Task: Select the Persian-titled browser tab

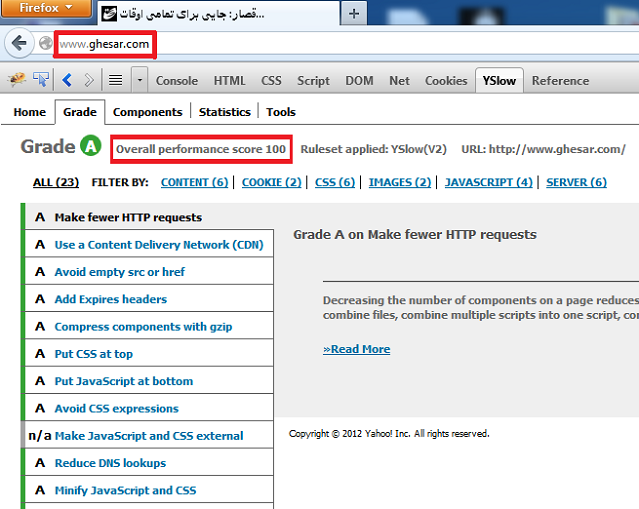Action: click(x=218, y=13)
